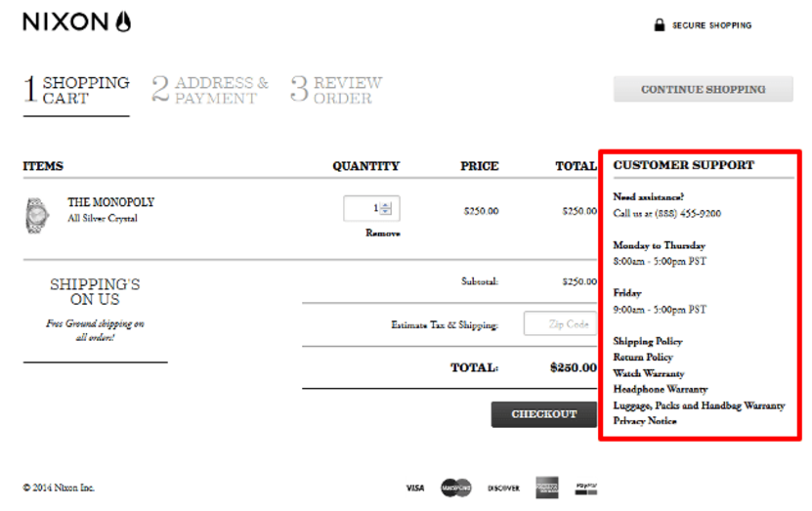Click the item price $250.00 in Price column
Image resolution: width=812 pixels, height=511 pixels.
coord(481,211)
